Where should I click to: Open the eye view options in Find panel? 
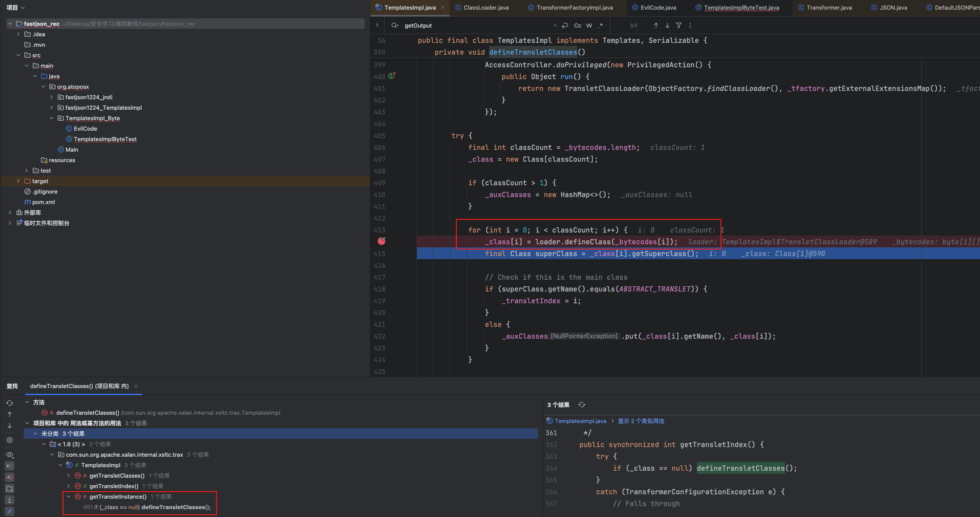tap(10, 455)
